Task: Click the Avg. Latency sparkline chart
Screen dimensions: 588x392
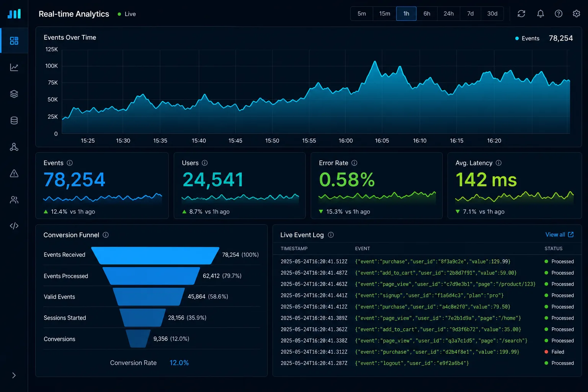Action: click(x=514, y=197)
